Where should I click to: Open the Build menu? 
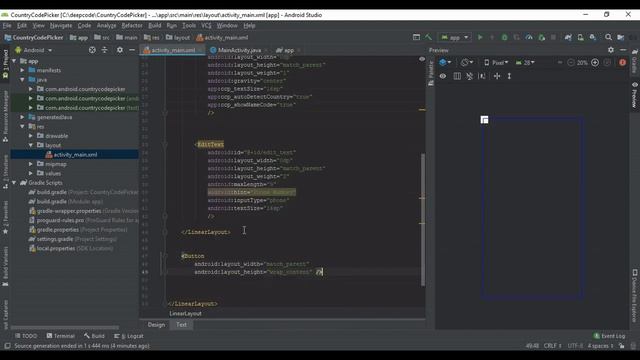click(x=155, y=25)
